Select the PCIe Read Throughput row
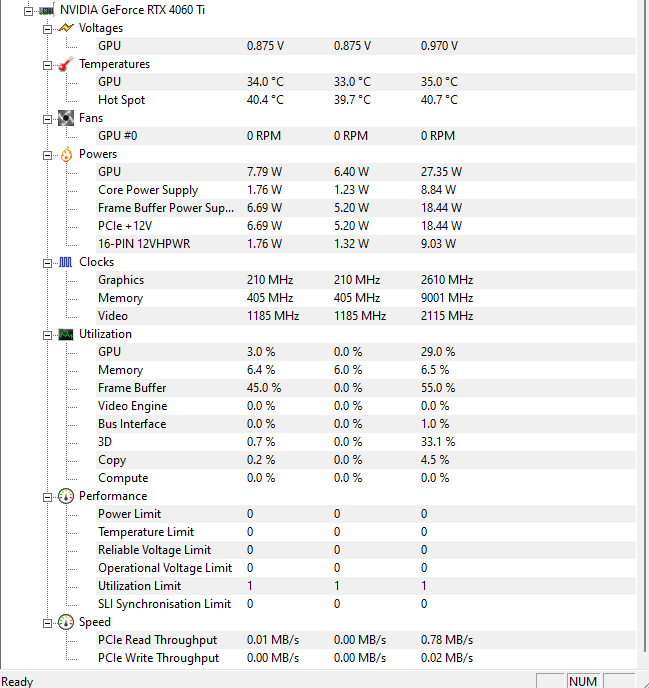Viewport: 649px width, 688px height. point(157,640)
